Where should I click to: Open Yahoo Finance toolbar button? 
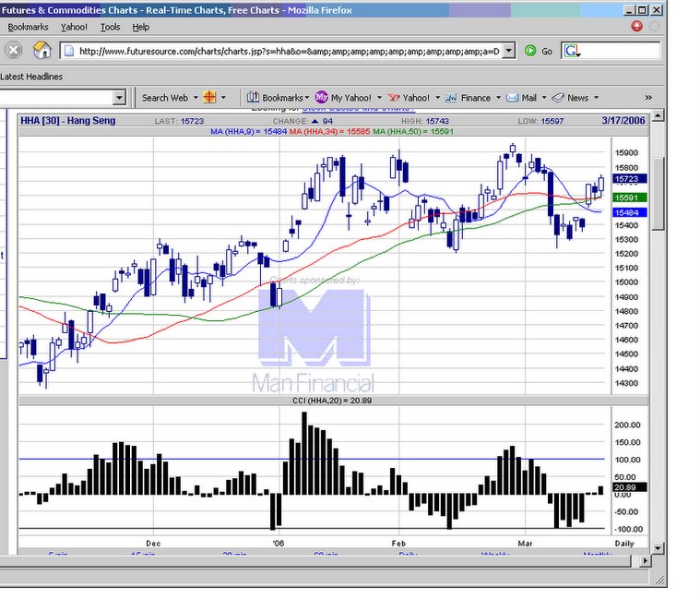(468, 98)
